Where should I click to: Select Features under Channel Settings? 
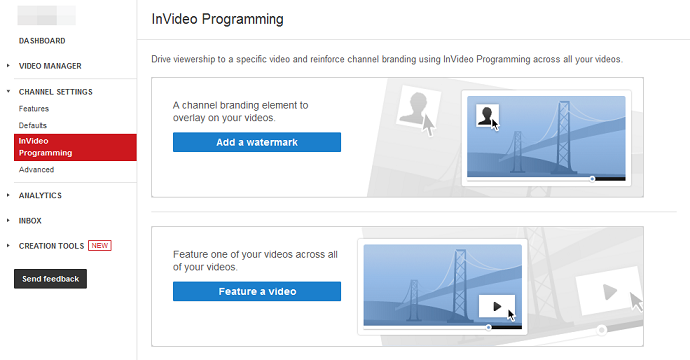tap(34, 109)
